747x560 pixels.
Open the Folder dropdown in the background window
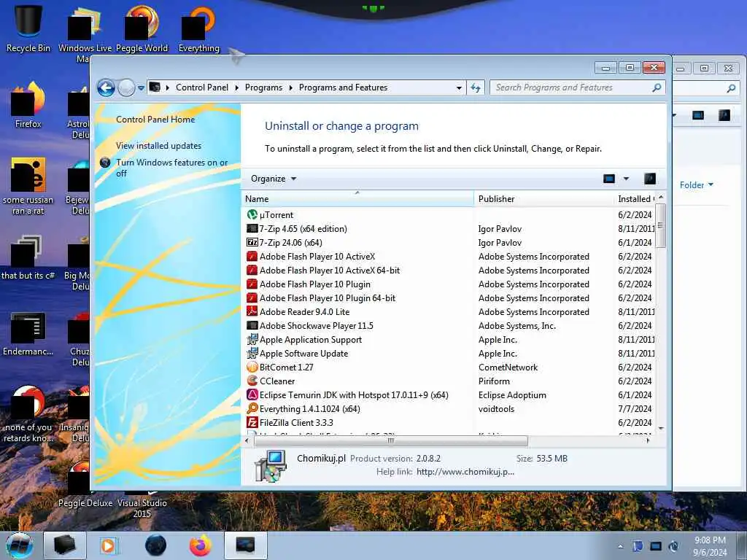[697, 184]
